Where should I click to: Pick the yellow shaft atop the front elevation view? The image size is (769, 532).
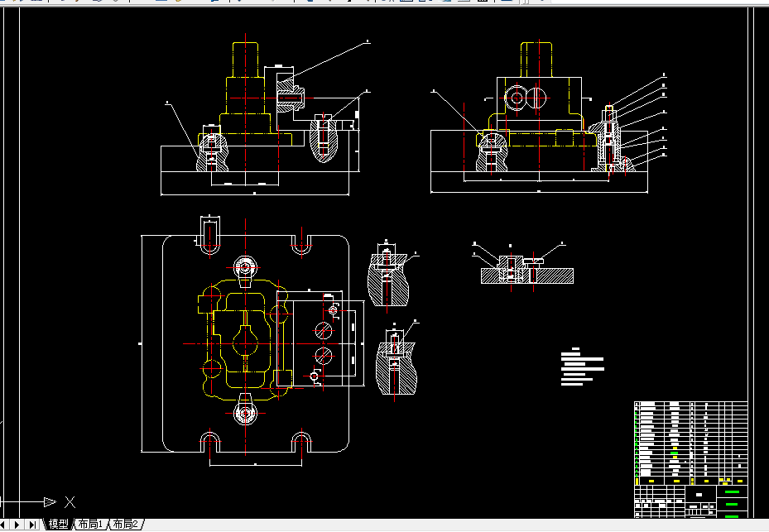point(245,60)
